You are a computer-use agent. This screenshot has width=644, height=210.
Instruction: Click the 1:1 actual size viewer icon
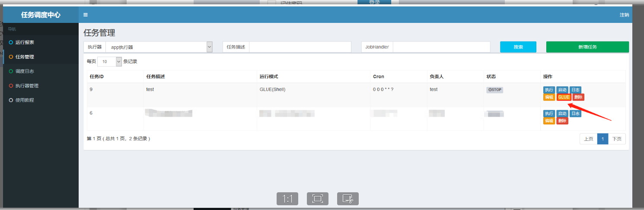(287, 199)
